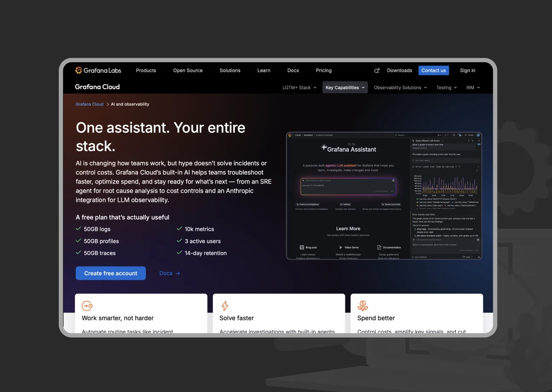Click the Grafana Cloud section title

[x=97, y=87]
